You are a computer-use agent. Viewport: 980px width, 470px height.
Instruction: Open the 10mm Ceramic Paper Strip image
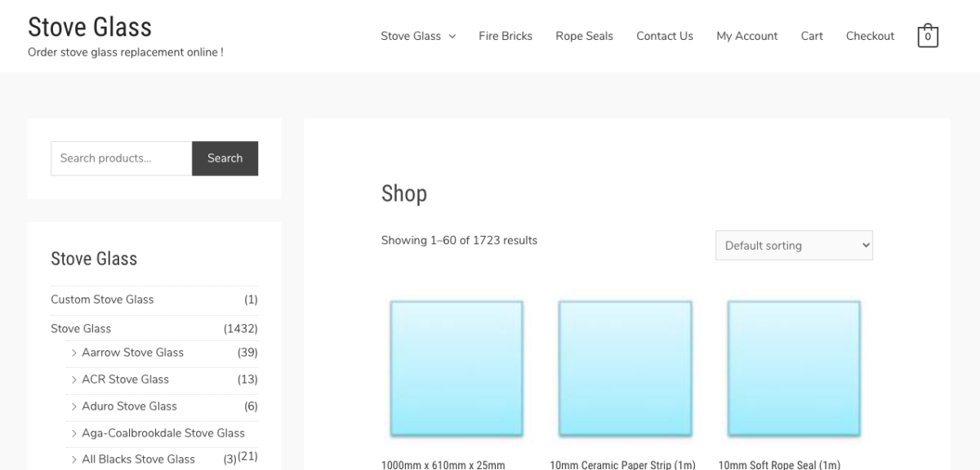pos(625,367)
